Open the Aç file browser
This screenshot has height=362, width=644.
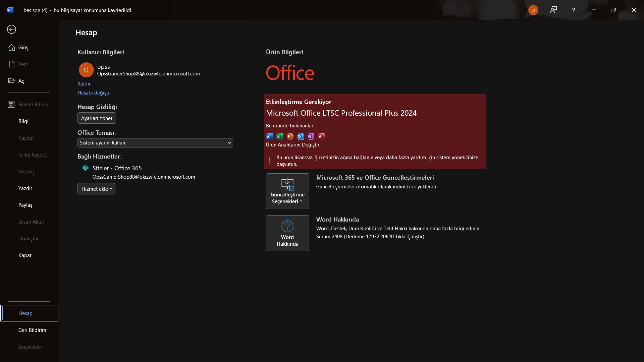coord(29,81)
